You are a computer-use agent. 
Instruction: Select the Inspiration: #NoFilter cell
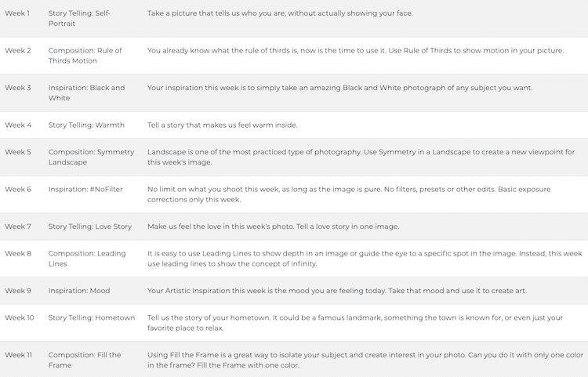[x=85, y=189]
